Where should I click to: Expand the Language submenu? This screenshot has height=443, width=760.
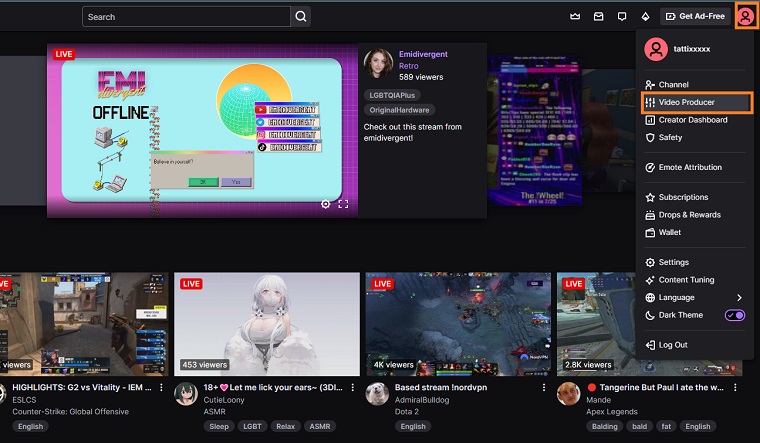[x=739, y=297]
